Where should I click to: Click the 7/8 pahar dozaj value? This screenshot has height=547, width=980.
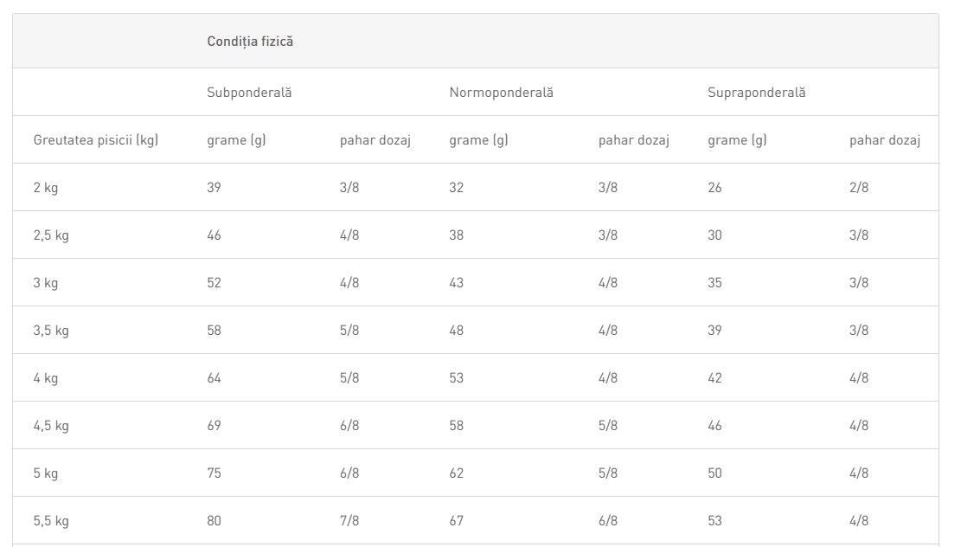349,520
